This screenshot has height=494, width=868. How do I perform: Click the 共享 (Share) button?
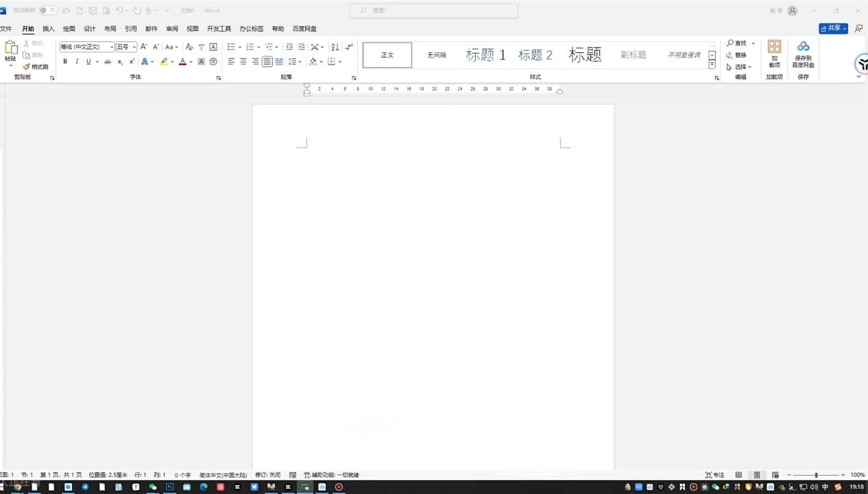pyautogui.click(x=833, y=28)
